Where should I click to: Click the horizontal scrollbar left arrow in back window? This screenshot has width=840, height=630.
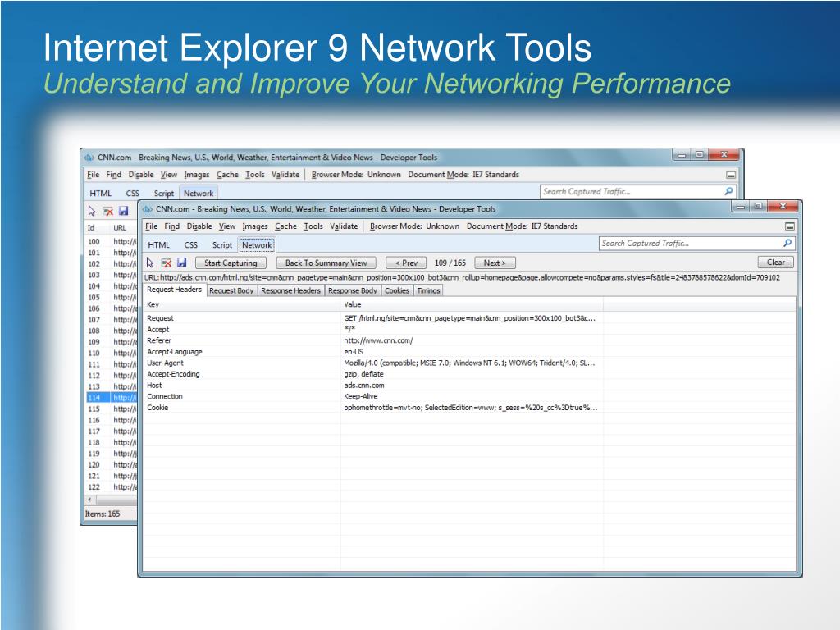point(89,500)
